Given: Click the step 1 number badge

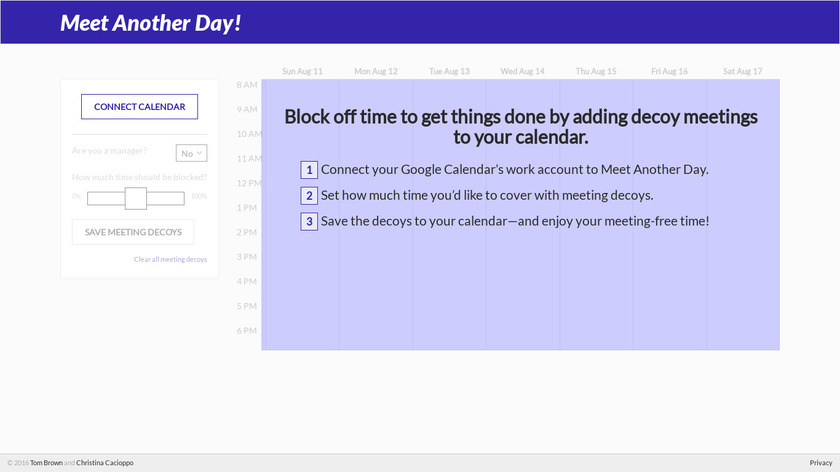Looking at the screenshot, I should coord(309,170).
